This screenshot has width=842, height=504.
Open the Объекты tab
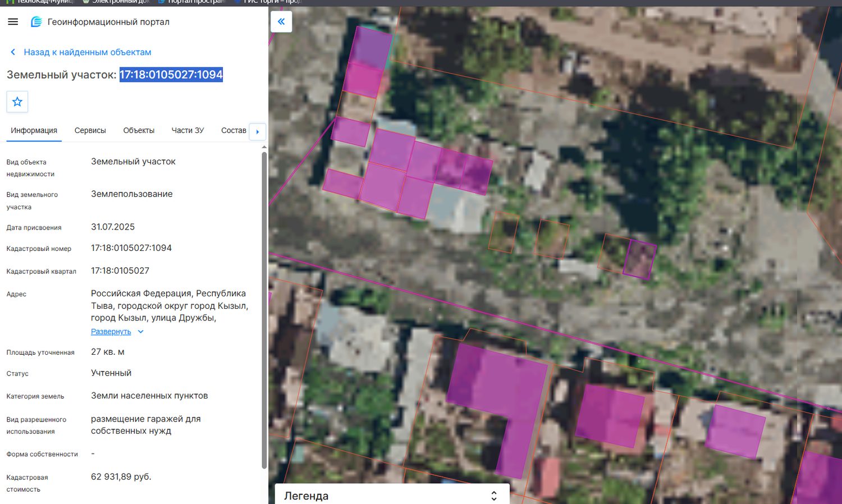(x=139, y=130)
